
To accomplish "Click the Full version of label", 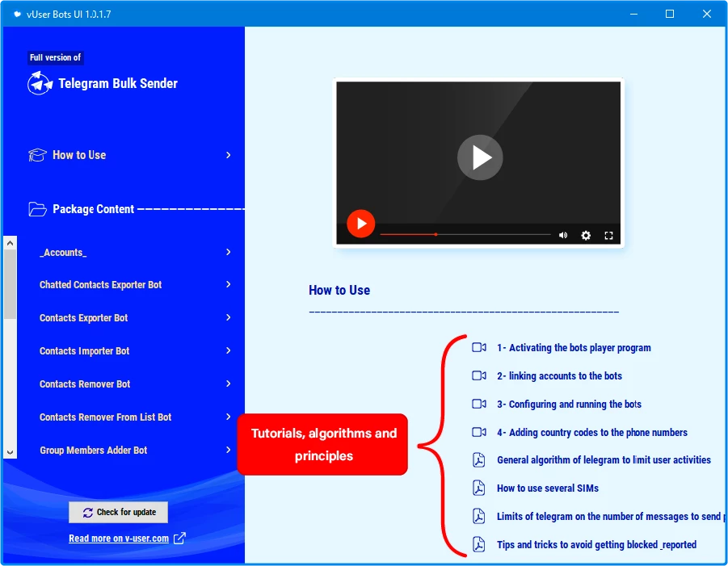I will click(x=55, y=57).
